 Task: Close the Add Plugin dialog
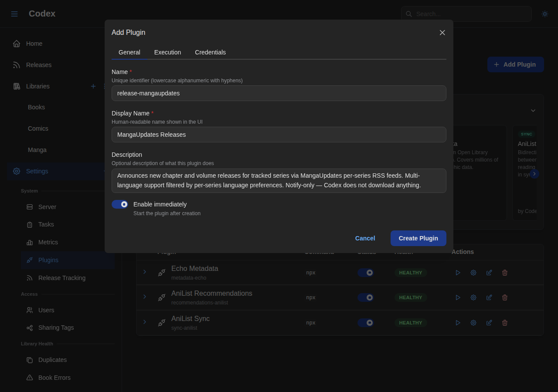(442, 33)
